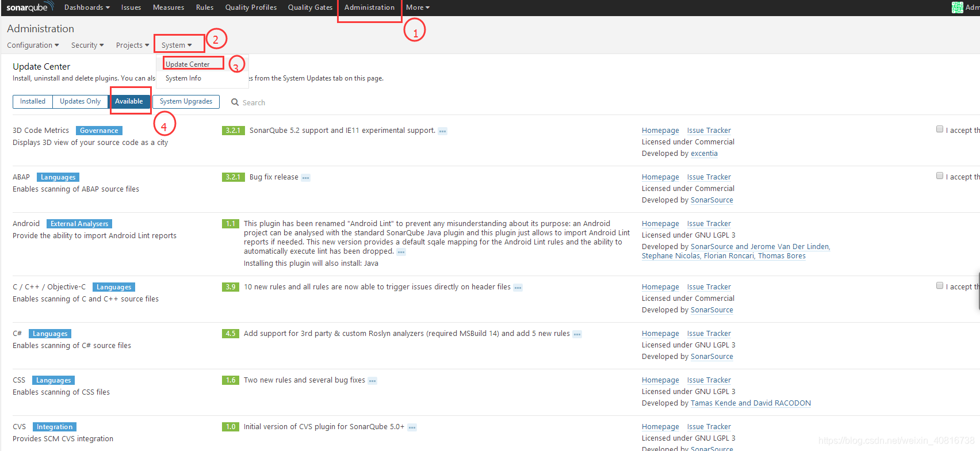Expand C/C++ release notes ellipsis
Viewport: 980px width, 451px height.
pos(518,288)
